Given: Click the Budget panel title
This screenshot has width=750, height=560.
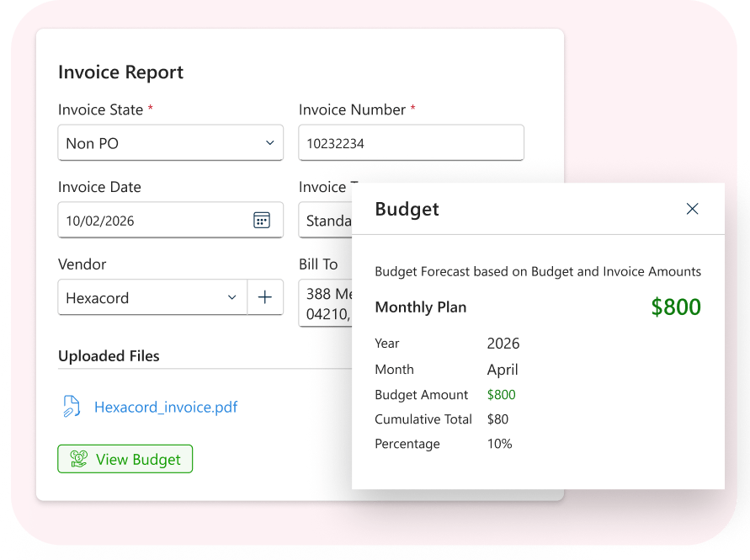Looking at the screenshot, I should (x=407, y=209).
